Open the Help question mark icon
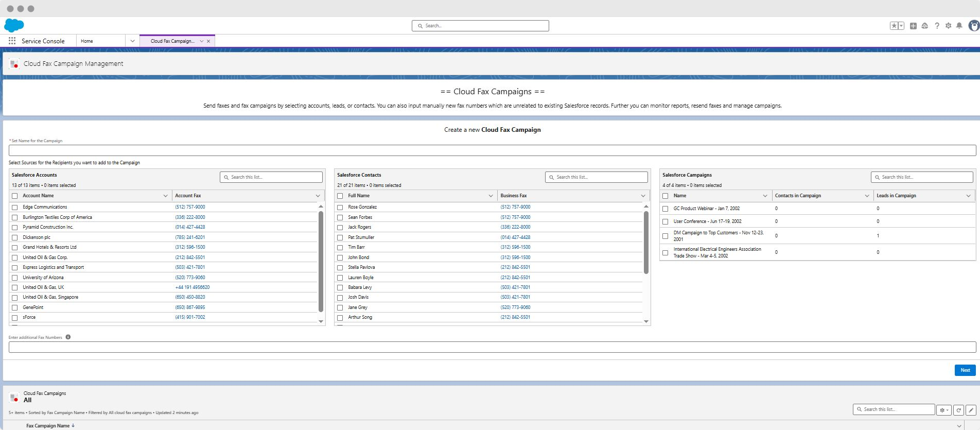 coord(937,26)
